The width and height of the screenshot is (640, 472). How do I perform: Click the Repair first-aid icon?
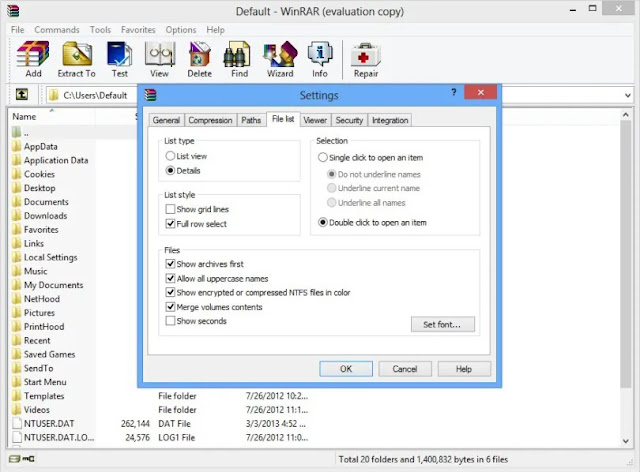366,55
